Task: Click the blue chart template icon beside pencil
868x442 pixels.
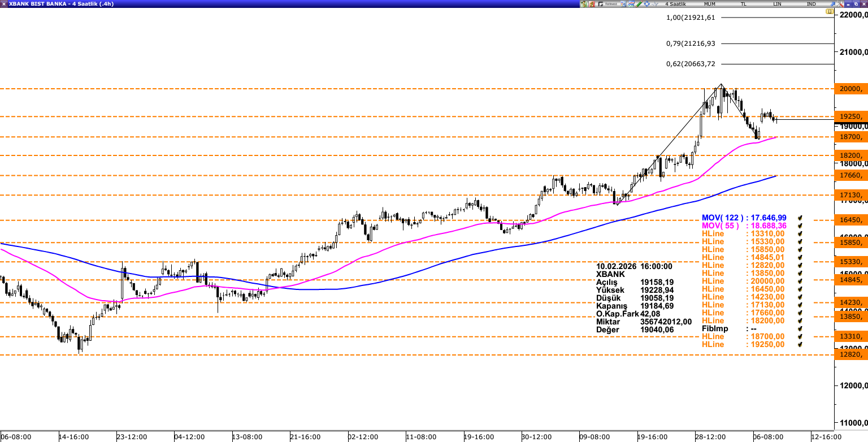Action: [x=631, y=4]
